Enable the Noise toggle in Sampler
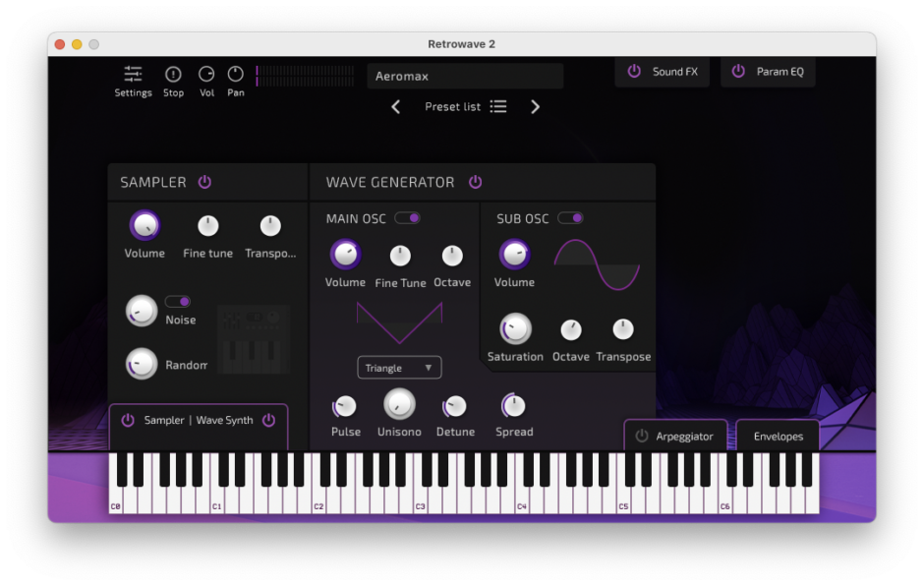This screenshot has width=924, height=586. [x=178, y=302]
